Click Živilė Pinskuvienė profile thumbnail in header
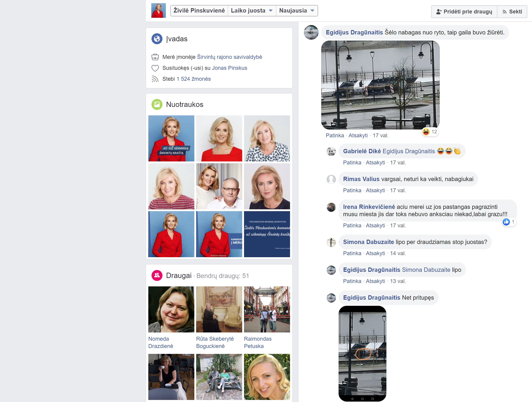Viewport: 532px width, 402px height. coord(159,10)
